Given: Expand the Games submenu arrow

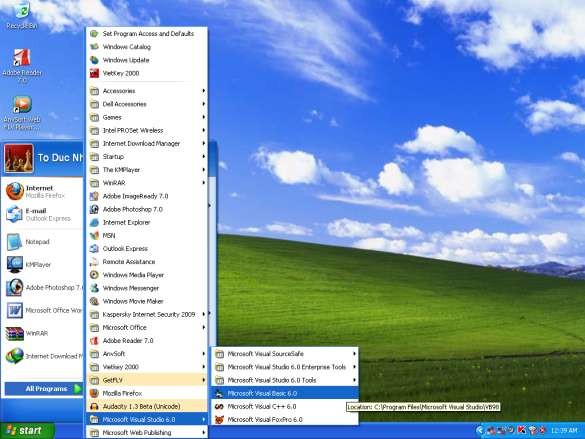Looking at the screenshot, I should (x=204, y=117).
